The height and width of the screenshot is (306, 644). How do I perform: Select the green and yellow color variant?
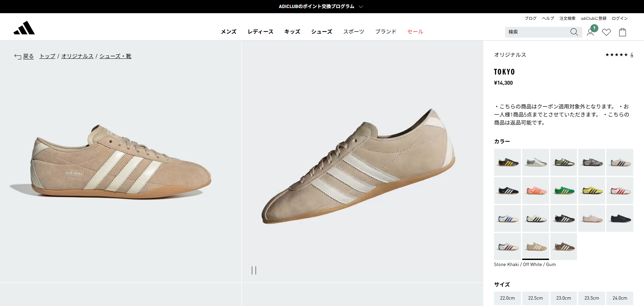tap(563, 190)
